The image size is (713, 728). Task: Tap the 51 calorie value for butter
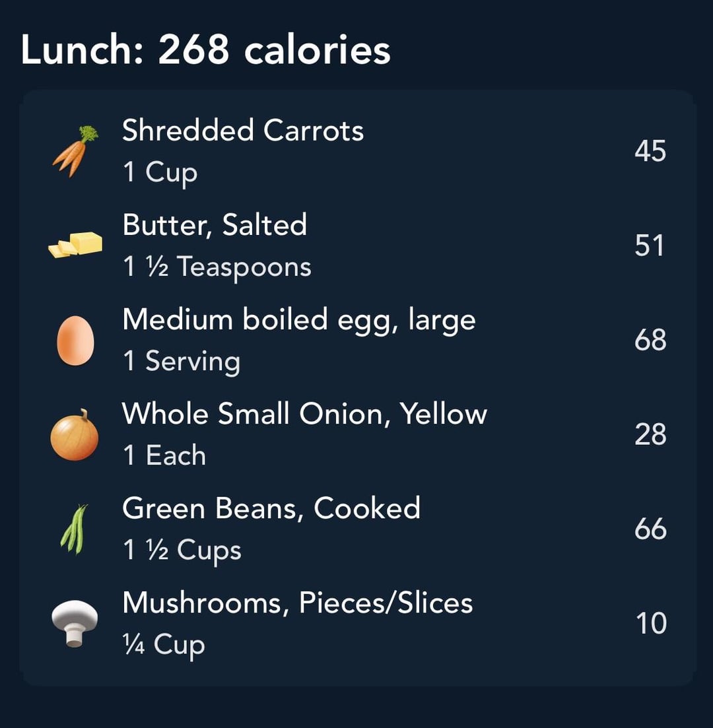point(650,246)
